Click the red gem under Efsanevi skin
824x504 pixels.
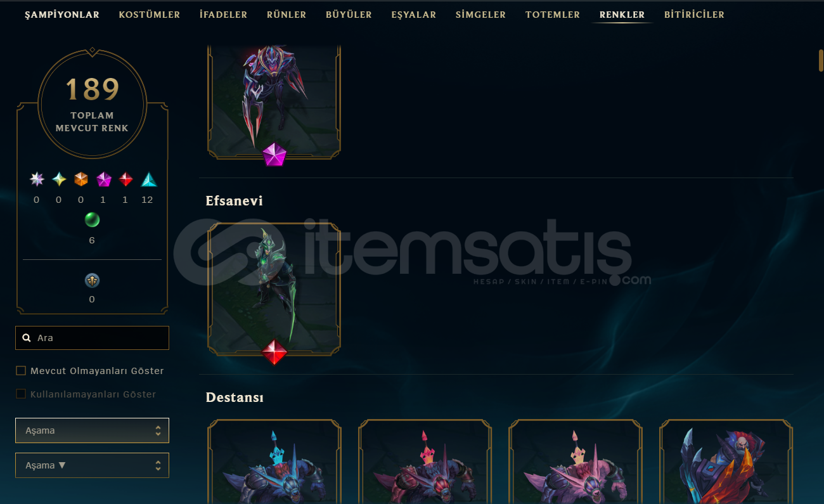[x=274, y=352]
